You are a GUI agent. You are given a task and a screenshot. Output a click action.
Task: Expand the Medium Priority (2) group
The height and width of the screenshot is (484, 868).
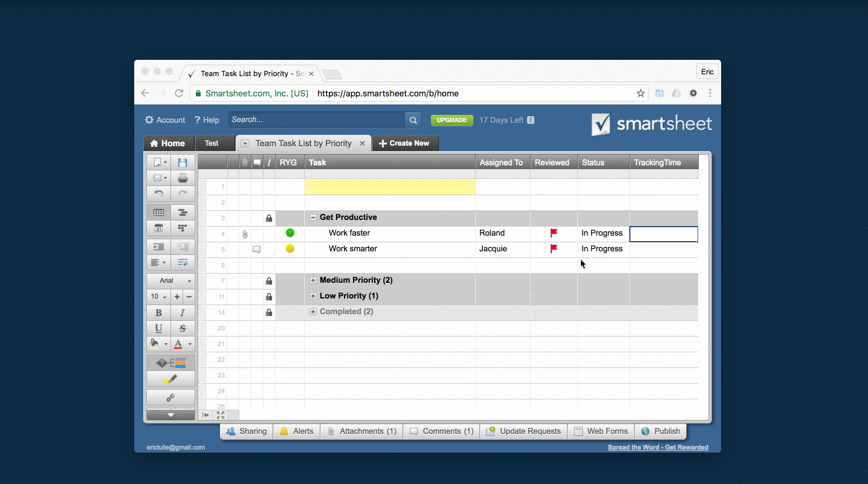[313, 280]
